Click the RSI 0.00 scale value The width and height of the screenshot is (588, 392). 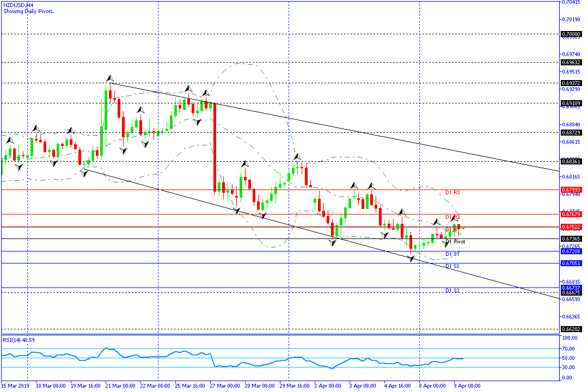[568, 378]
